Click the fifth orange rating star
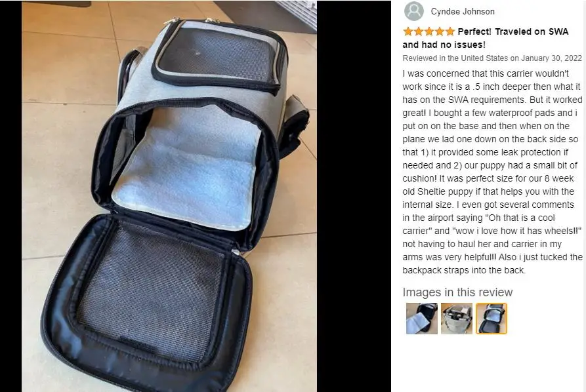 coord(450,31)
